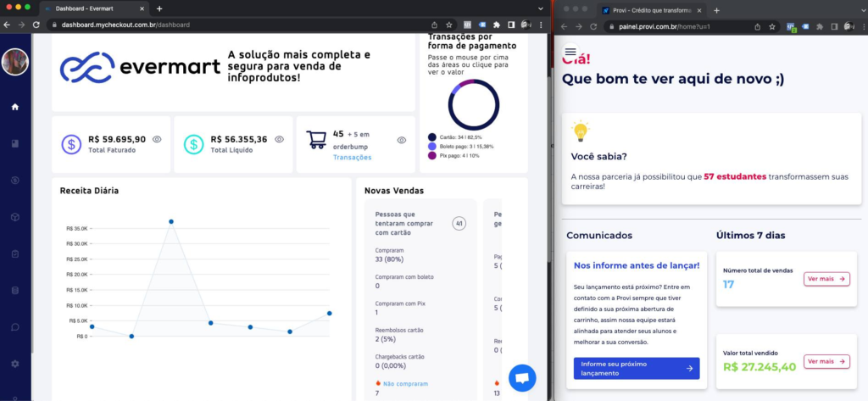
Task: Click the code extension icon in Evermart window
Action: pyautogui.click(x=467, y=25)
